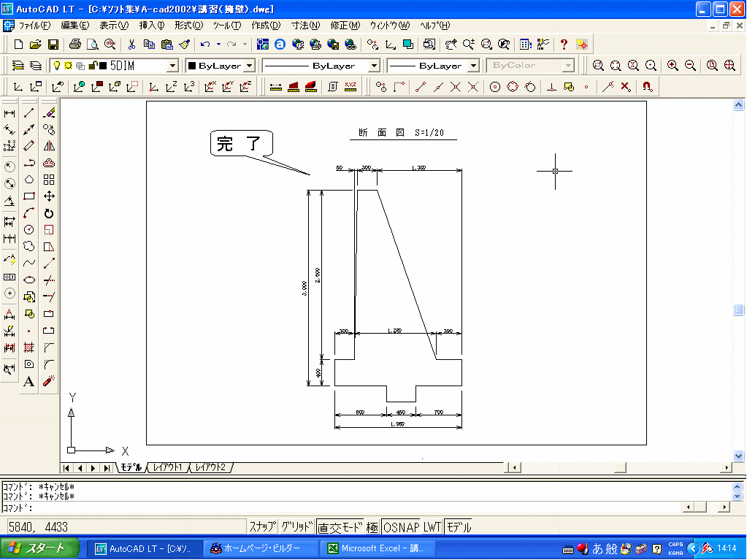Select the Polygon draw tool
The height and width of the screenshot is (560, 747).
pos(29,180)
